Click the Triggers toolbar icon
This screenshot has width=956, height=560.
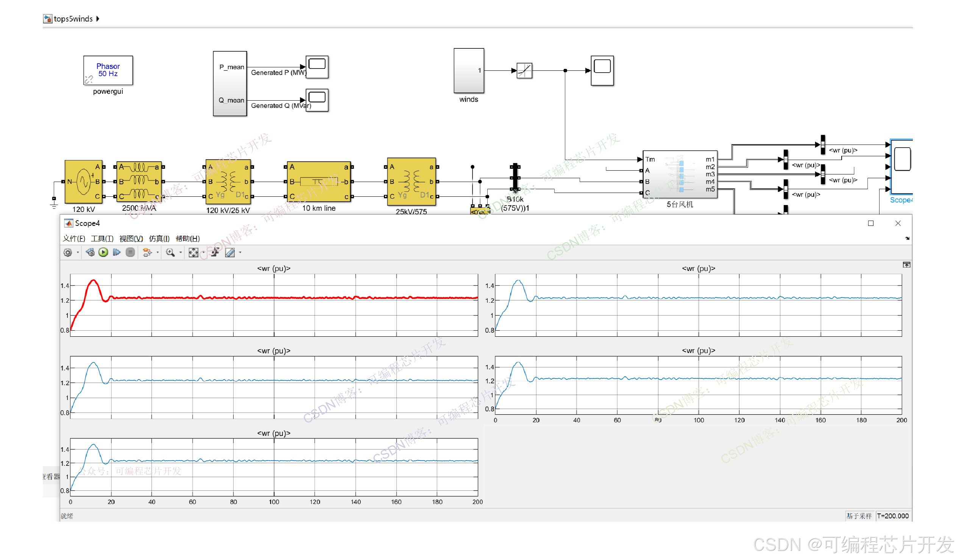[215, 252]
